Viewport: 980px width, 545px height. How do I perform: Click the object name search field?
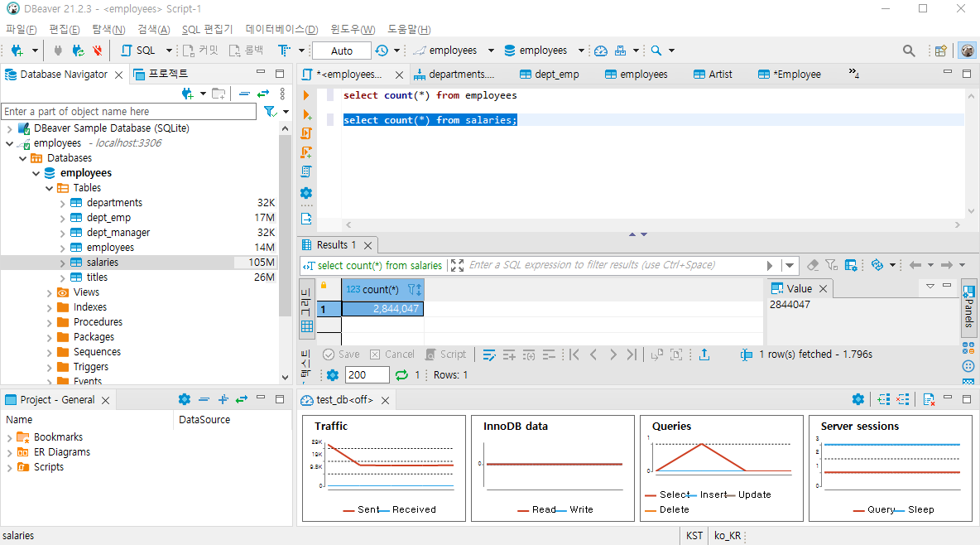129,111
